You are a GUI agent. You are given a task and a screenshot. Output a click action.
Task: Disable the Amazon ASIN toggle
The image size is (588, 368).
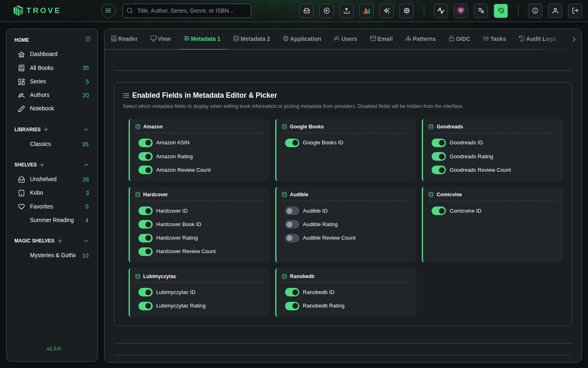tap(145, 143)
